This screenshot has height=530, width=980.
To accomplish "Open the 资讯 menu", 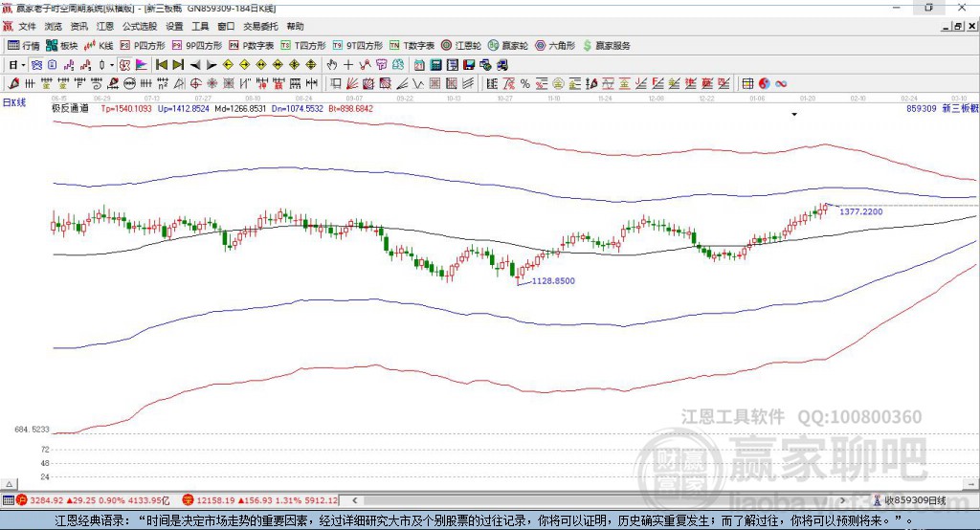I will (x=78, y=26).
